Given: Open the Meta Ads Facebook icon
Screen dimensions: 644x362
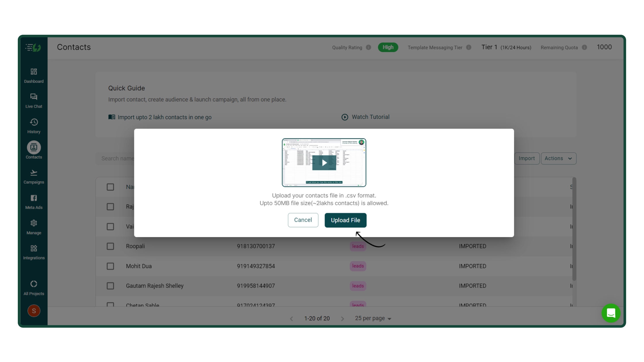Looking at the screenshot, I should [34, 198].
